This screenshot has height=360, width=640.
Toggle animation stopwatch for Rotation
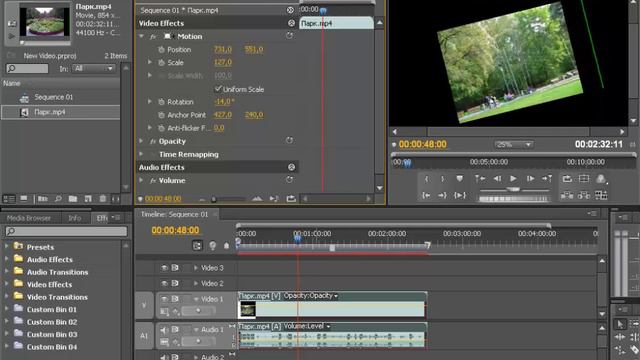[x=161, y=102]
